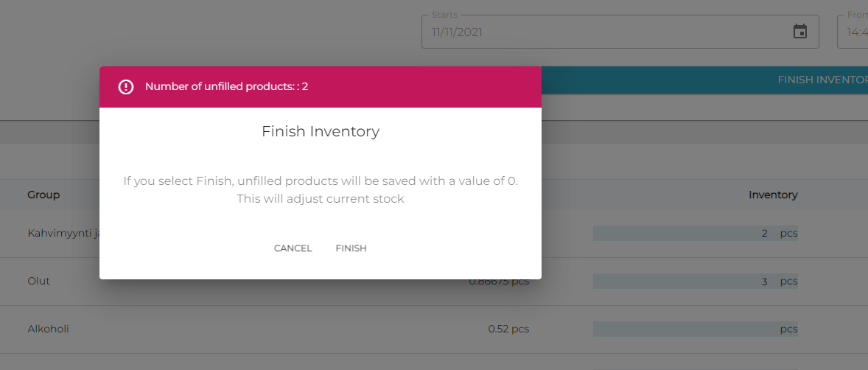Screen dimensions: 868x370
Task: Click the 'Number of unfilled products' alert text
Action: (x=226, y=87)
